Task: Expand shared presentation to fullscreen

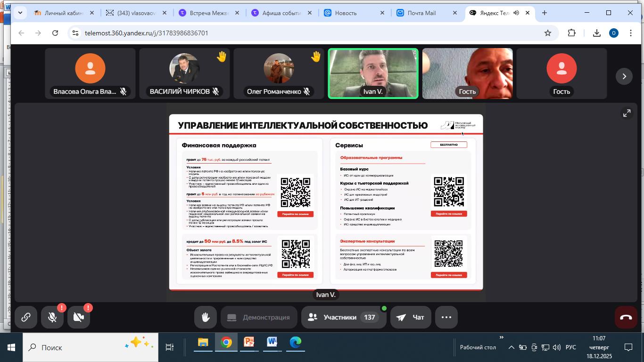Action: pyautogui.click(x=627, y=113)
